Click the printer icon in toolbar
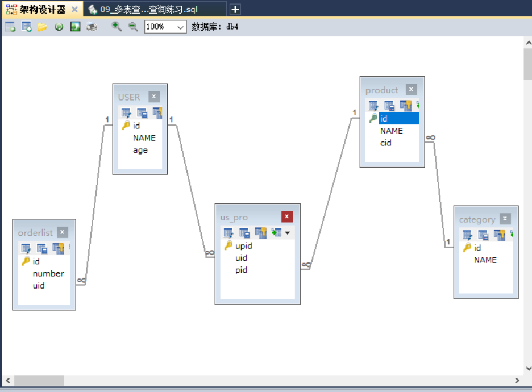 coord(92,27)
